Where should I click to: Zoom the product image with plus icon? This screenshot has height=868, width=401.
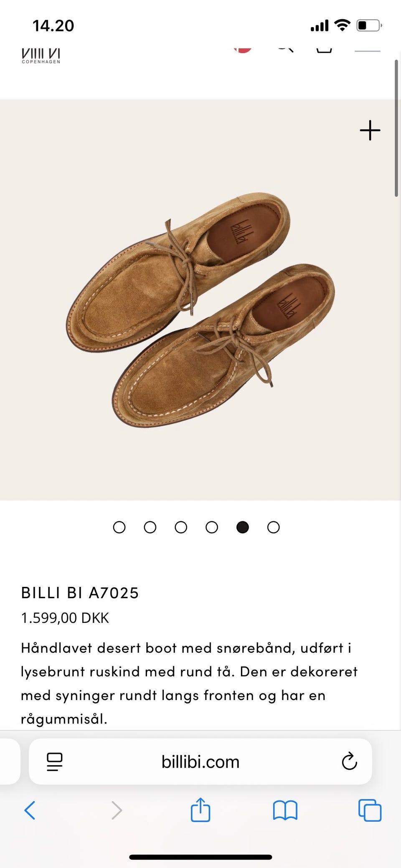pos(370,130)
